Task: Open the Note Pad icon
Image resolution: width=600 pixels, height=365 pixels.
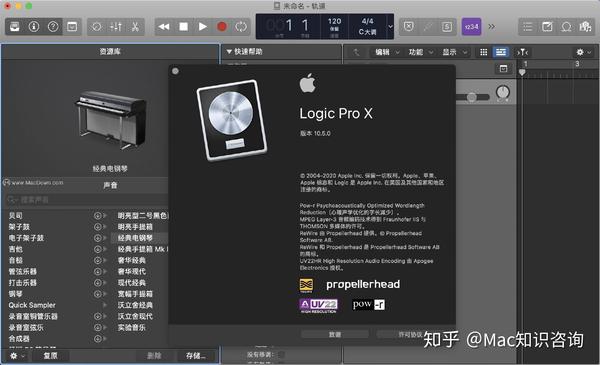Action: [547, 26]
